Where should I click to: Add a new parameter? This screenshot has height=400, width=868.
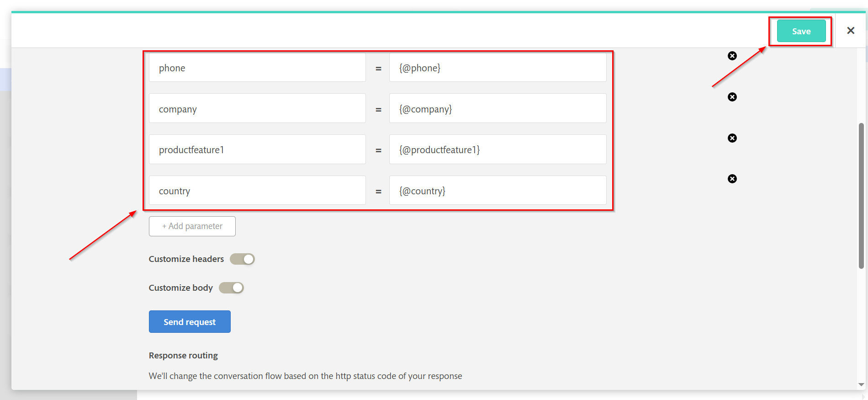(192, 226)
